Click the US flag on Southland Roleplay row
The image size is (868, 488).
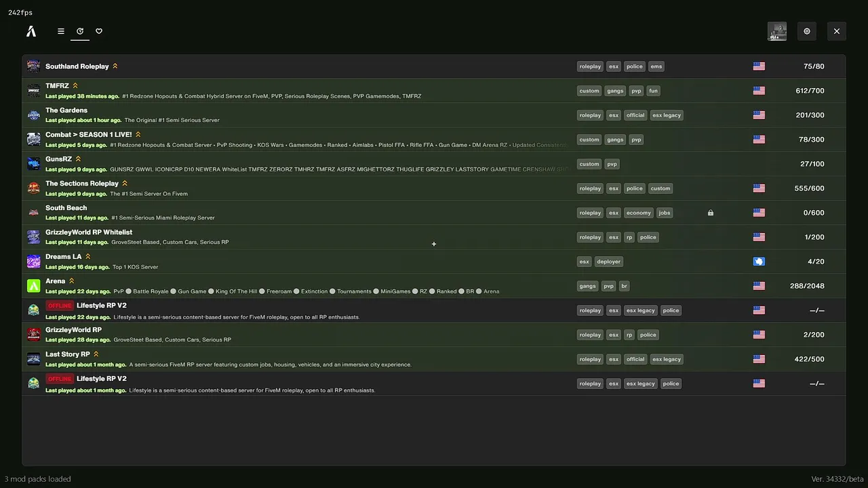[x=759, y=66]
